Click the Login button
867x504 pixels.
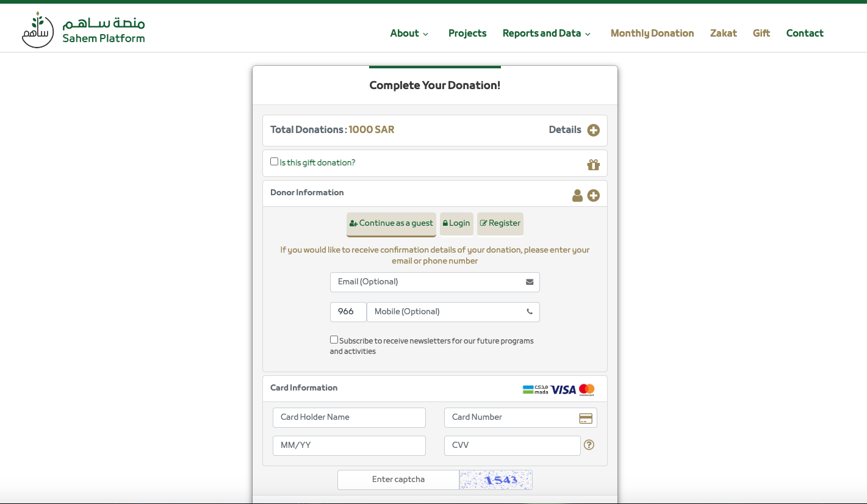coord(456,223)
